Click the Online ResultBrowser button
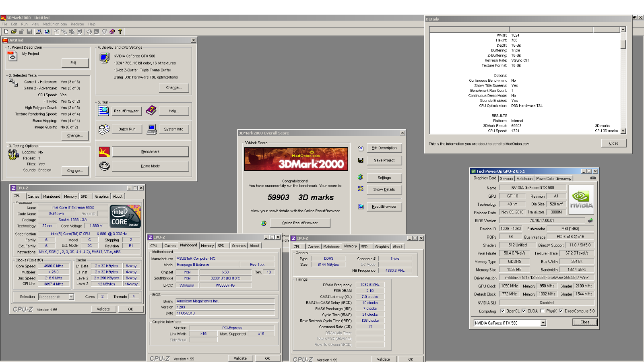This screenshot has height=362, width=644. 300,223
